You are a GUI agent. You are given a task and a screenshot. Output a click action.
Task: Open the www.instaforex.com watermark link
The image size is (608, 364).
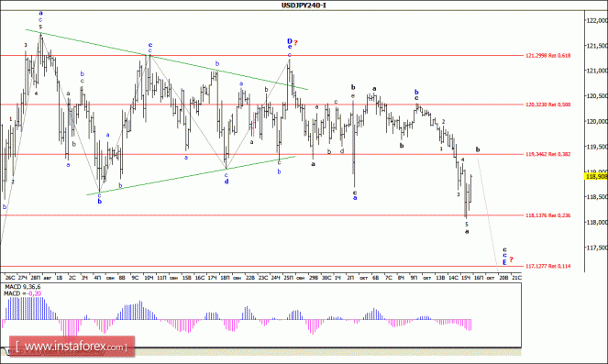tap(72, 347)
